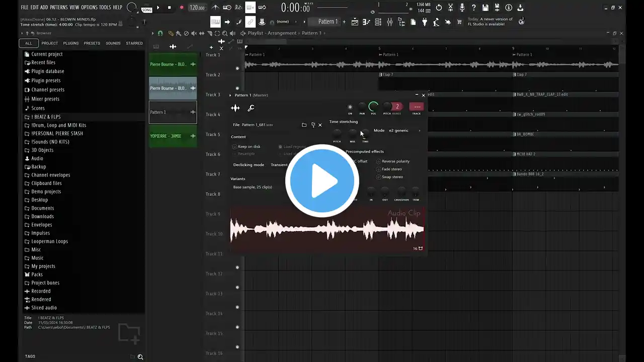Toggle the ON switch in Pattern 1 window

click(x=350, y=107)
